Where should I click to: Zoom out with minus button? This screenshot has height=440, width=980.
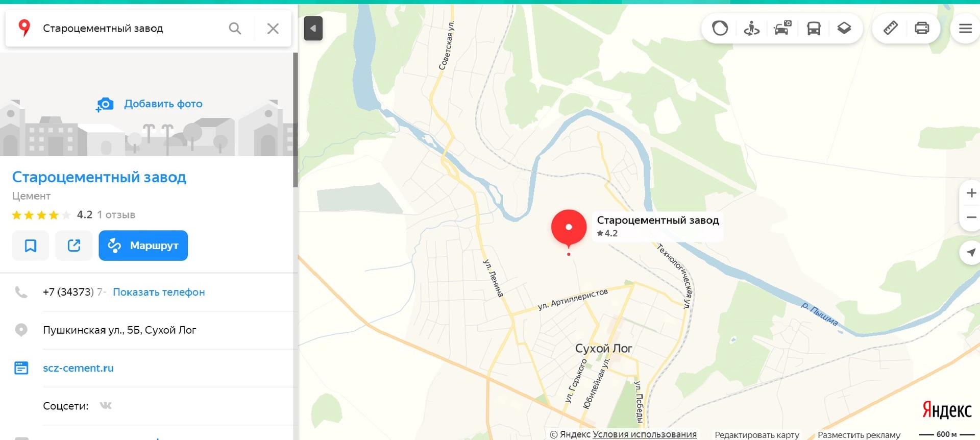[x=971, y=217]
